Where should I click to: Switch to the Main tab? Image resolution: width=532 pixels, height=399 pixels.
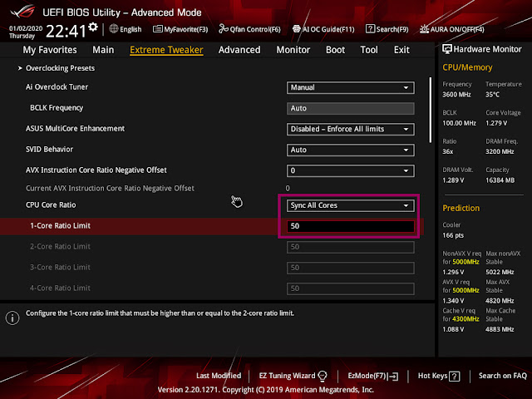[103, 50]
